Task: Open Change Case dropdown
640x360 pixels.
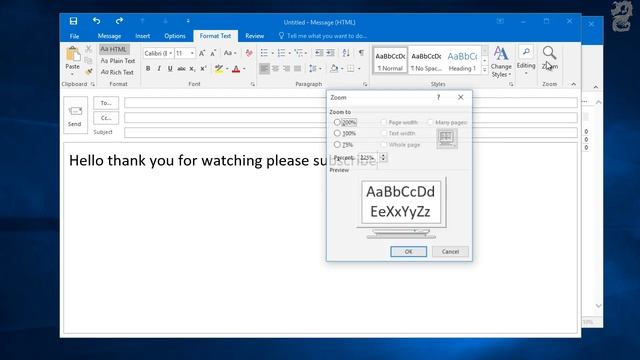Action: (x=230, y=53)
